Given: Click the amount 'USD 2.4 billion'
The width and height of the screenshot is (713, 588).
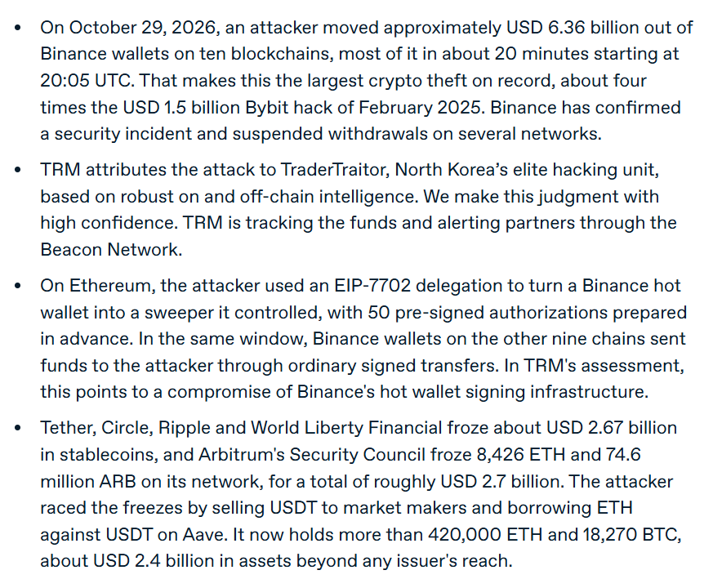Looking at the screenshot, I should click(156, 561).
